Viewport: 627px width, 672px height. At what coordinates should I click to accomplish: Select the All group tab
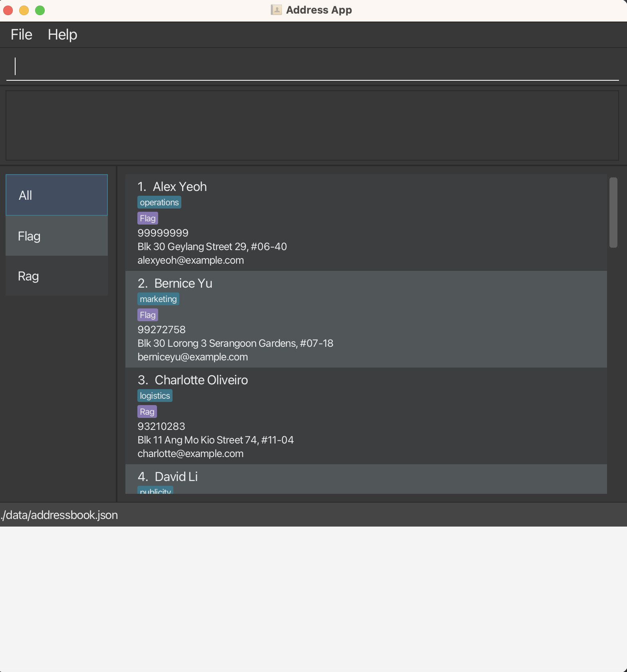pos(57,195)
